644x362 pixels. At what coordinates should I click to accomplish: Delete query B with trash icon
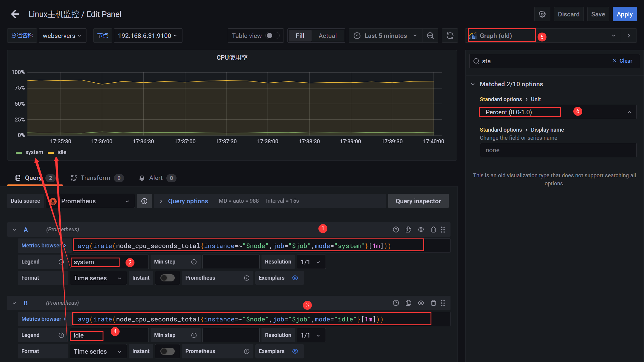coord(434,303)
